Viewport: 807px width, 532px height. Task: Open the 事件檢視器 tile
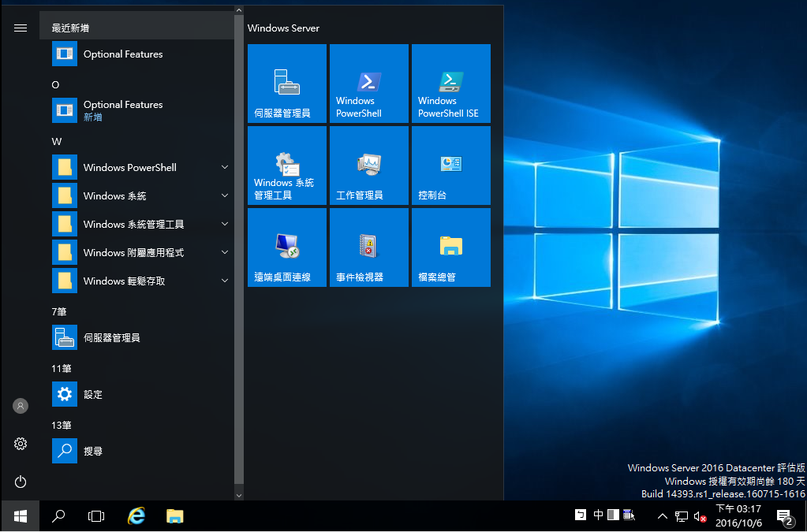[x=369, y=247]
